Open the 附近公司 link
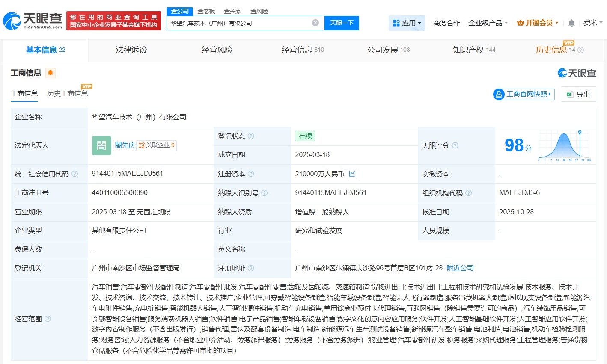 pos(460,268)
